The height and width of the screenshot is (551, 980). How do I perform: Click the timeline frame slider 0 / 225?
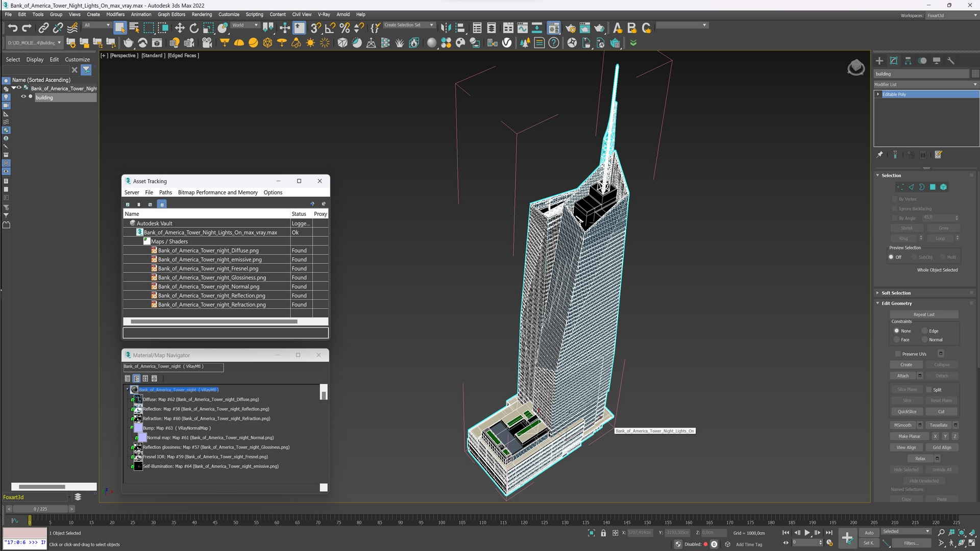pyautogui.click(x=40, y=509)
